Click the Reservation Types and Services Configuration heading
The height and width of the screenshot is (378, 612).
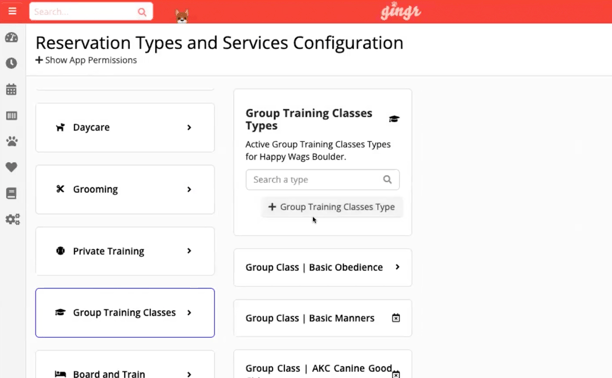(x=219, y=43)
